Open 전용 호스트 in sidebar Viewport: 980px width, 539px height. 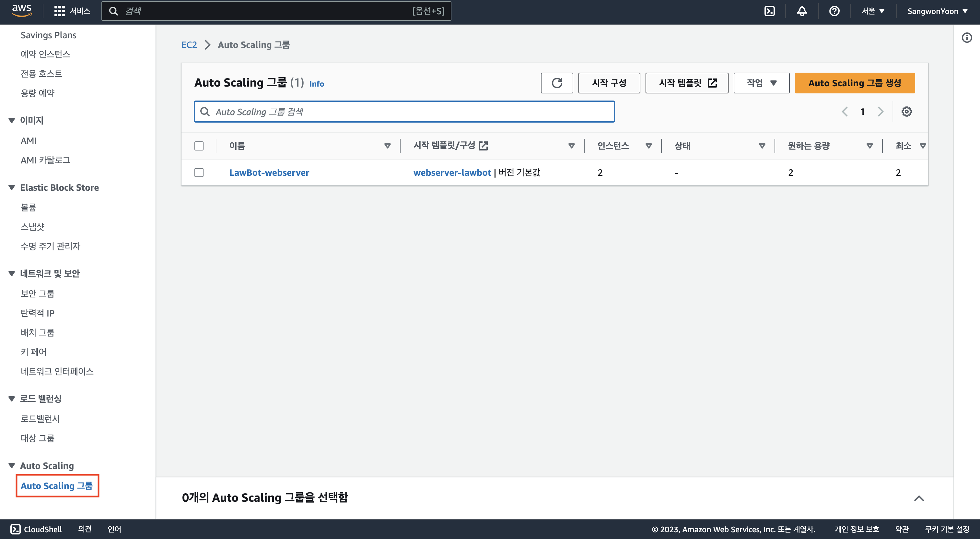pyautogui.click(x=41, y=74)
